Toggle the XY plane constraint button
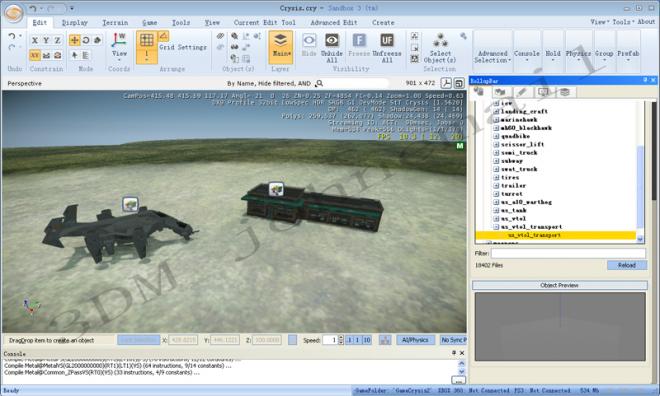This screenshot has height=396, width=660. click(35, 55)
